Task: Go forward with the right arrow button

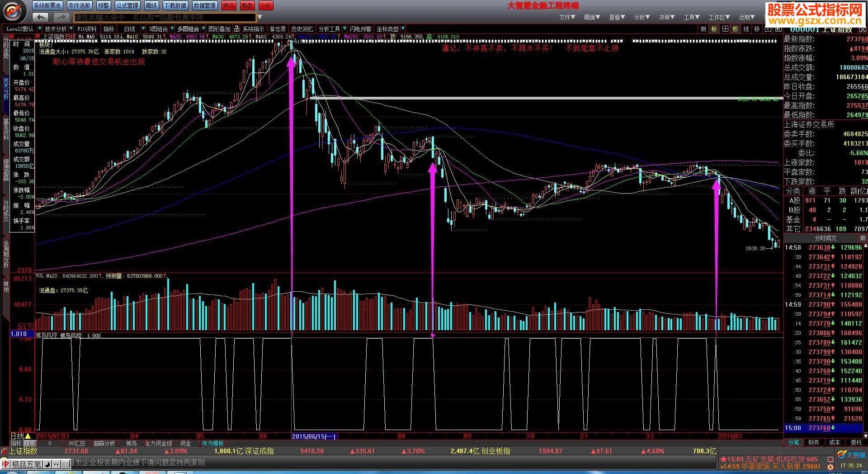Action: [61, 17]
